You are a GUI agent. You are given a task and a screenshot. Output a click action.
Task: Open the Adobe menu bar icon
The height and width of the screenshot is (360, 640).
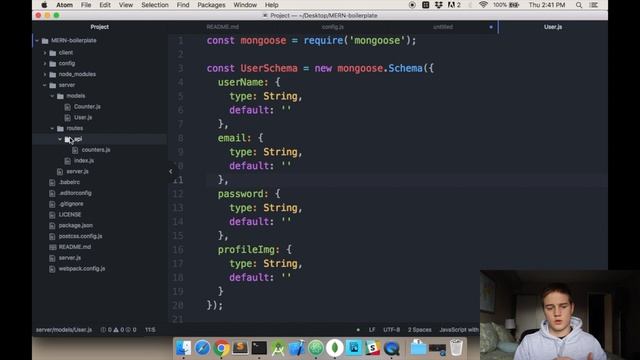454,5
